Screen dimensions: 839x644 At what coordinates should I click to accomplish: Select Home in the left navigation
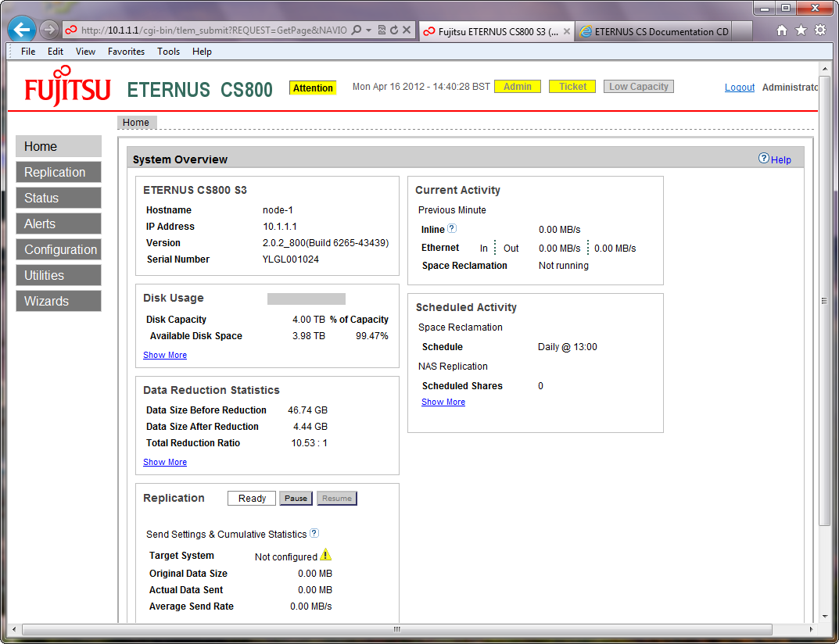point(59,146)
